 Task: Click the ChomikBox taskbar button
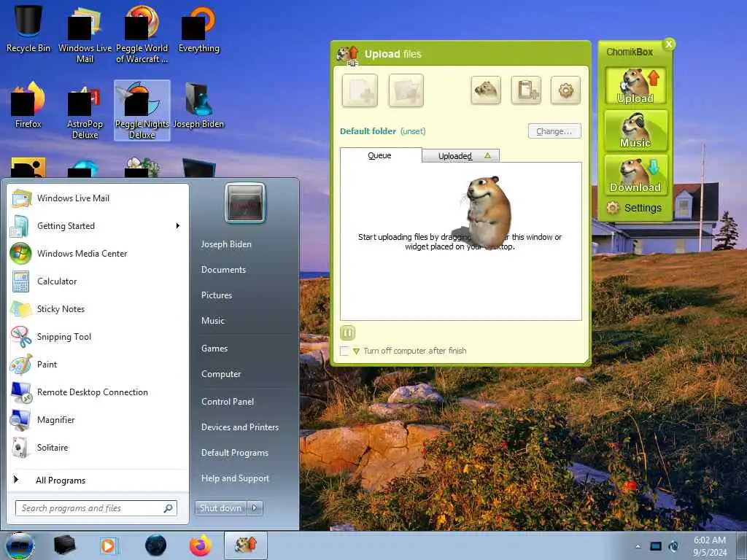click(246, 545)
